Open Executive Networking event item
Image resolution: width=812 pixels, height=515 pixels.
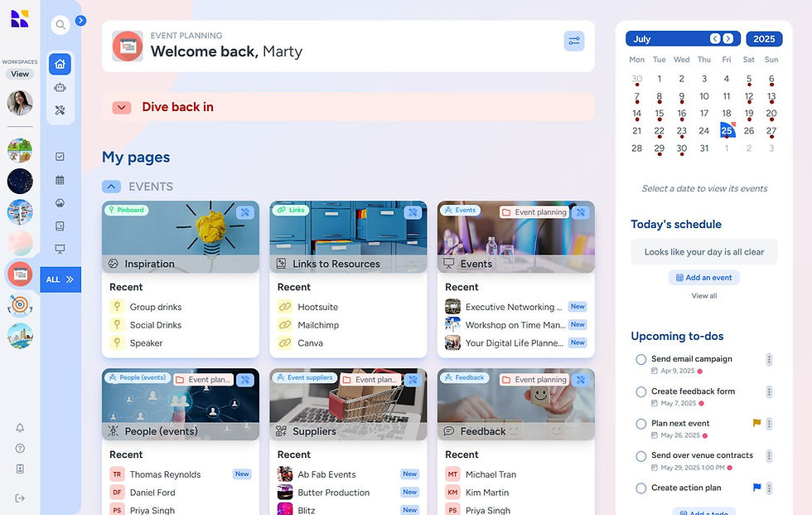pyautogui.click(x=513, y=307)
